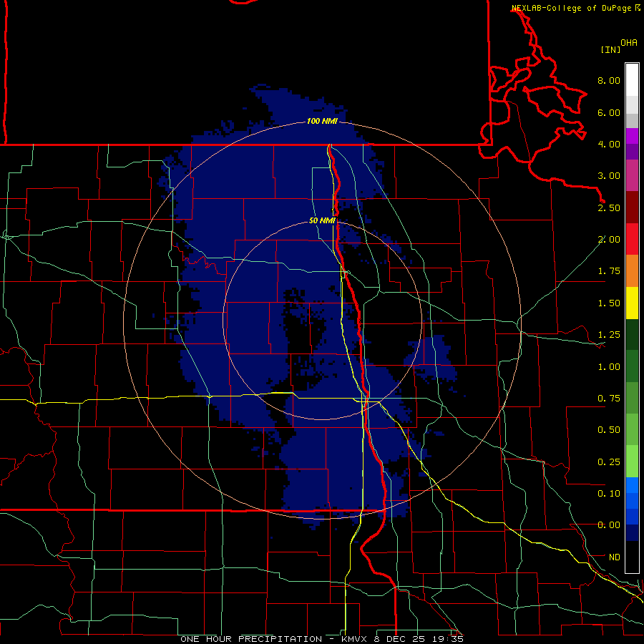Pick the orange legend swatch
The width and height of the screenshot is (644, 644).
[x=632, y=271]
